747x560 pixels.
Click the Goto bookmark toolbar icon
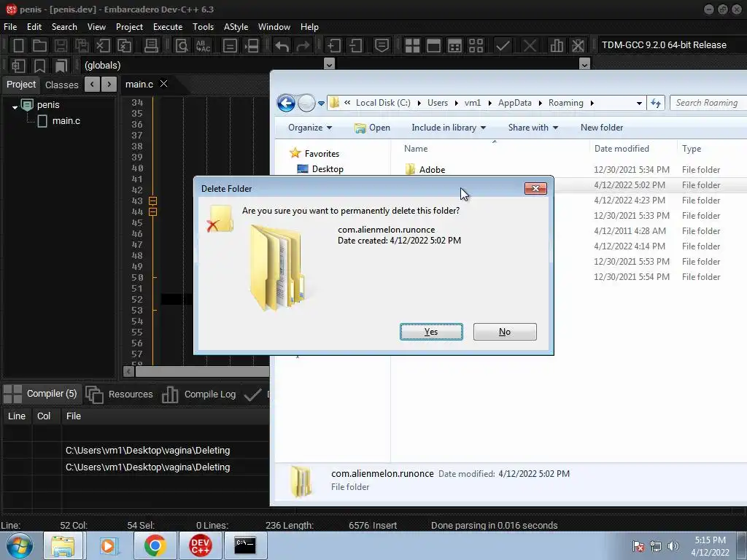[61, 65]
